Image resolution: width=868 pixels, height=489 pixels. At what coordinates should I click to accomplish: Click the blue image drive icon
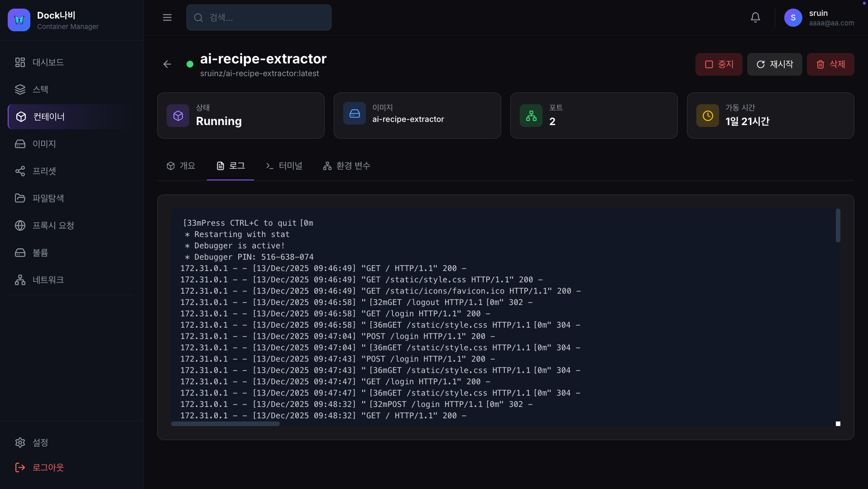pos(355,114)
